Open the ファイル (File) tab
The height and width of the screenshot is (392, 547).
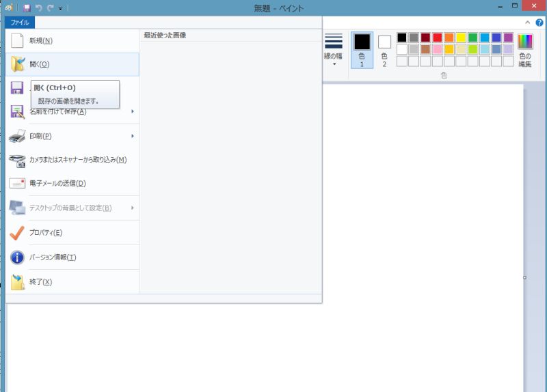tap(20, 23)
